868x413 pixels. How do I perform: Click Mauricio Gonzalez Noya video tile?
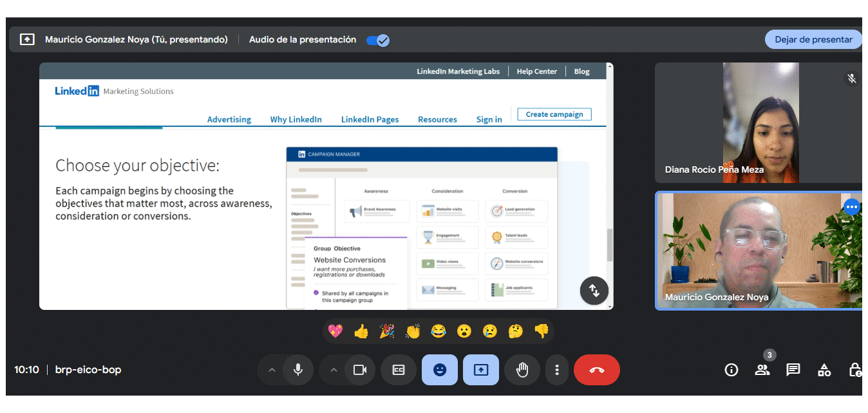(758, 251)
